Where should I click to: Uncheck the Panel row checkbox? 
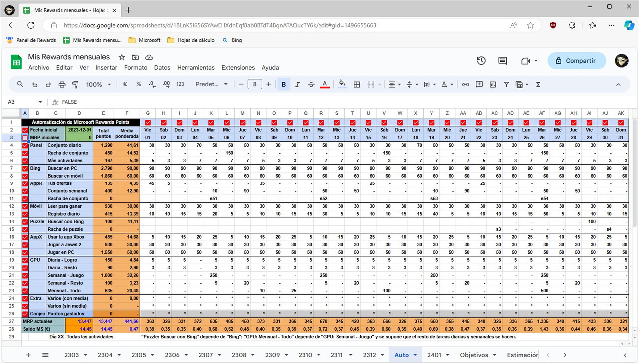click(25, 145)
